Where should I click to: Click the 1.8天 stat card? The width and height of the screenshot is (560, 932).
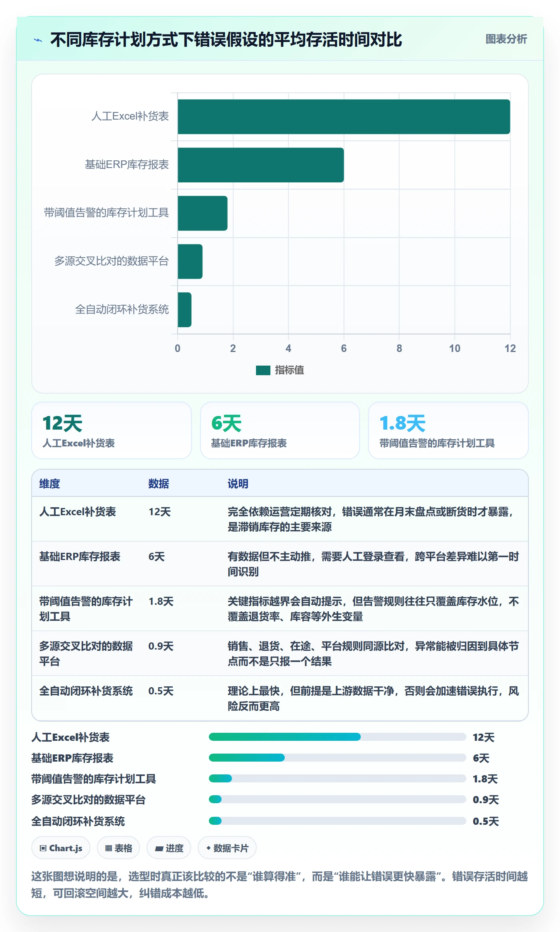[x=448, y=430]
